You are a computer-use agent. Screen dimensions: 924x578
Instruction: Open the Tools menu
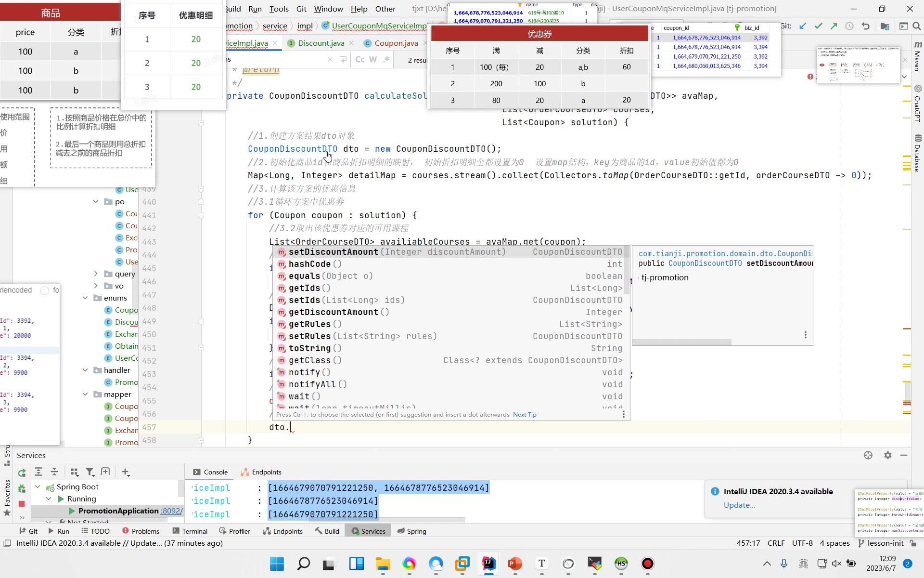pos(279,9)
